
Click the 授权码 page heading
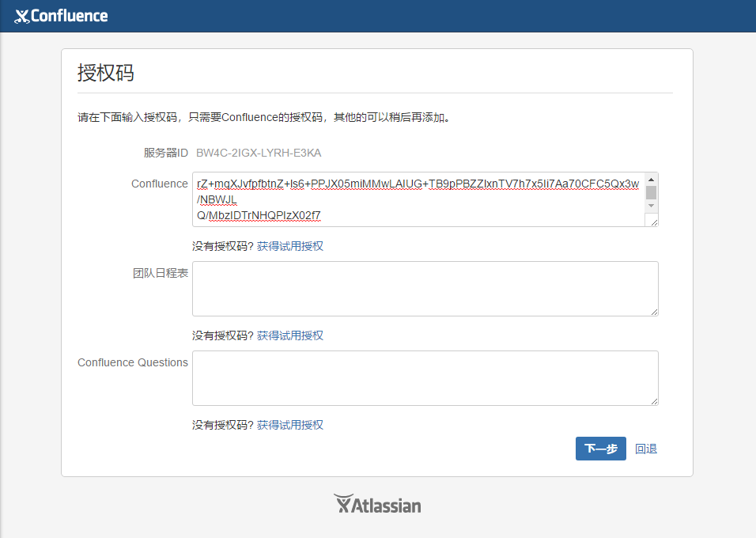(106, 73)
